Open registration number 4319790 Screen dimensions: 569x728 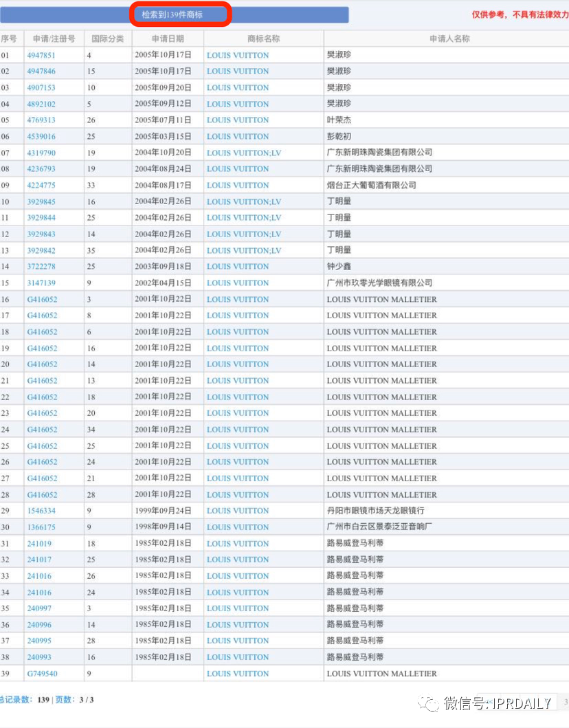tap(41, 153)
